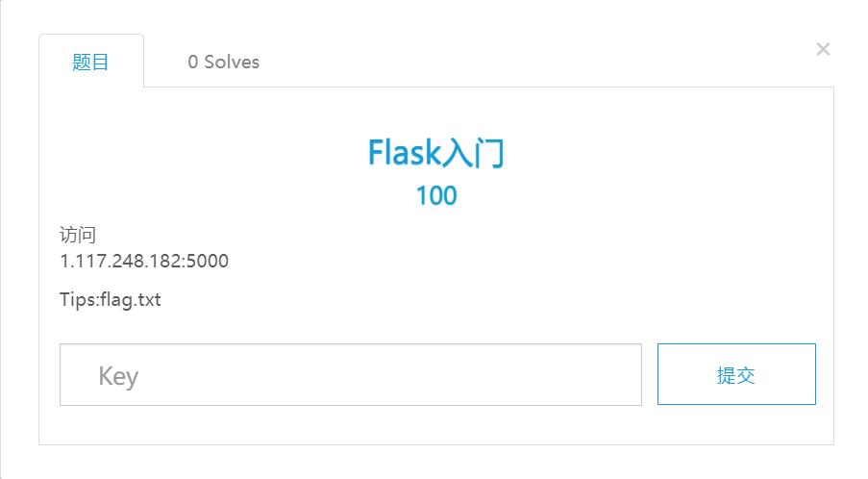The image size is (868, 479).
Task: Switch to the 题目 tab
Action: 91,63
